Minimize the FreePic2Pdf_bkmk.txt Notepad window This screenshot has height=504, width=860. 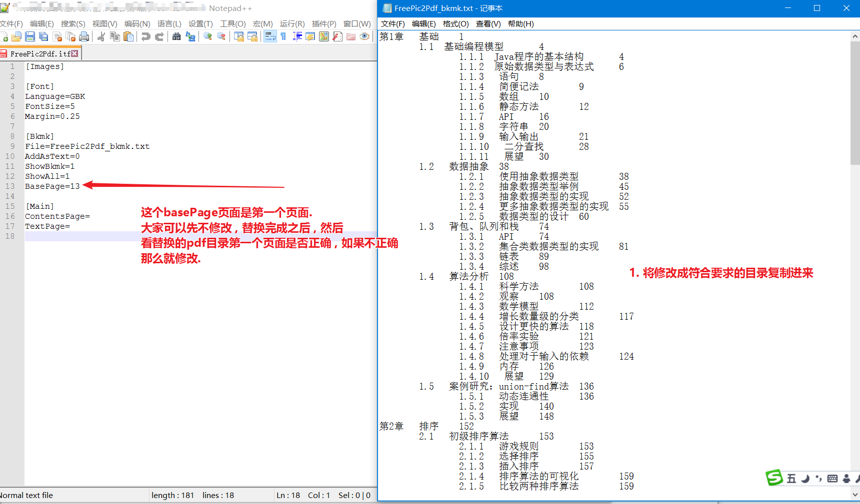click(x=788, y=8)
